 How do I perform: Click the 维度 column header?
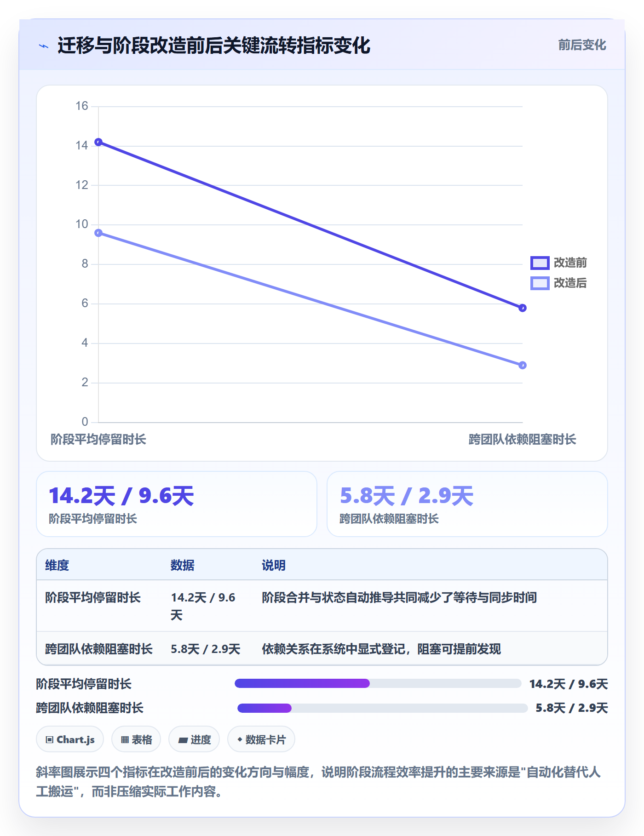click(x=57, y=565)
